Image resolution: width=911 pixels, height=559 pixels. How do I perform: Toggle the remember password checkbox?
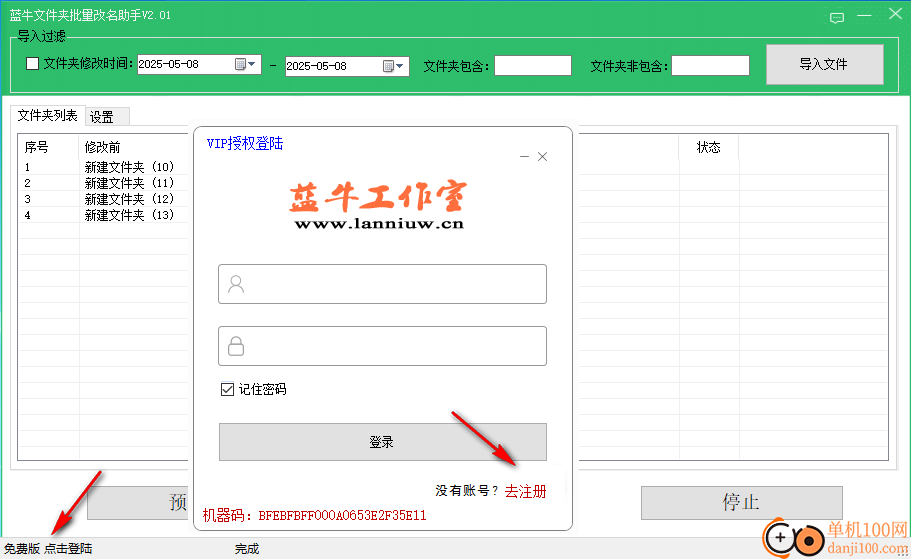[227, 389]
